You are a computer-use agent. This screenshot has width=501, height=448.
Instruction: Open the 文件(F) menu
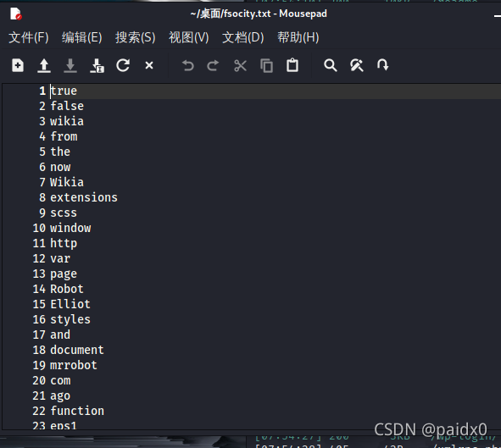click(29, 37)
